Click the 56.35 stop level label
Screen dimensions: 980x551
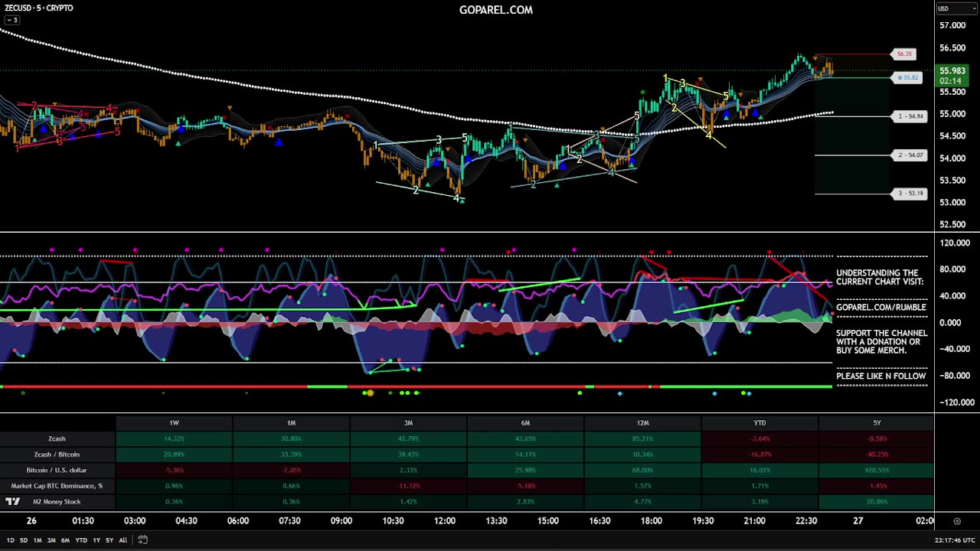click(904, 54)
